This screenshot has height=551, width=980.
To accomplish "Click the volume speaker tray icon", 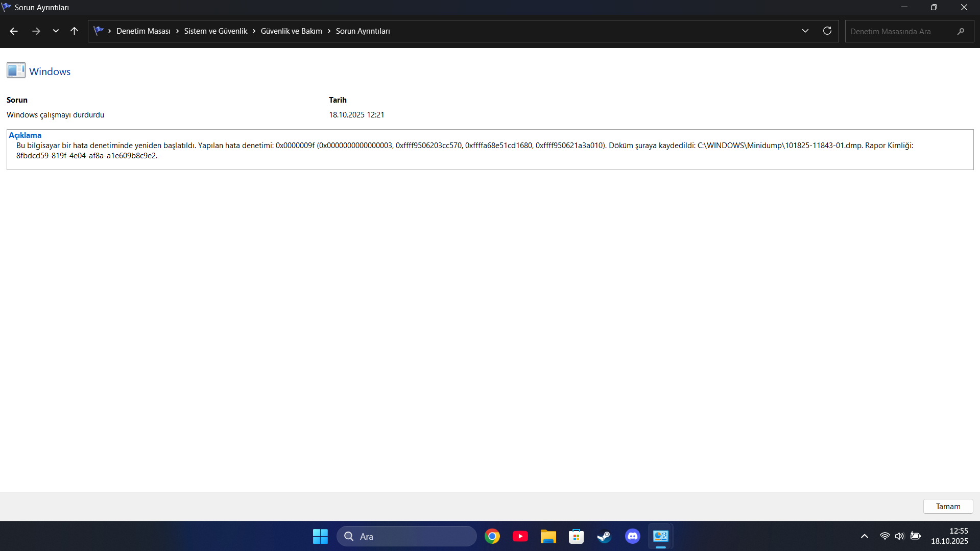I will [900, 536].
